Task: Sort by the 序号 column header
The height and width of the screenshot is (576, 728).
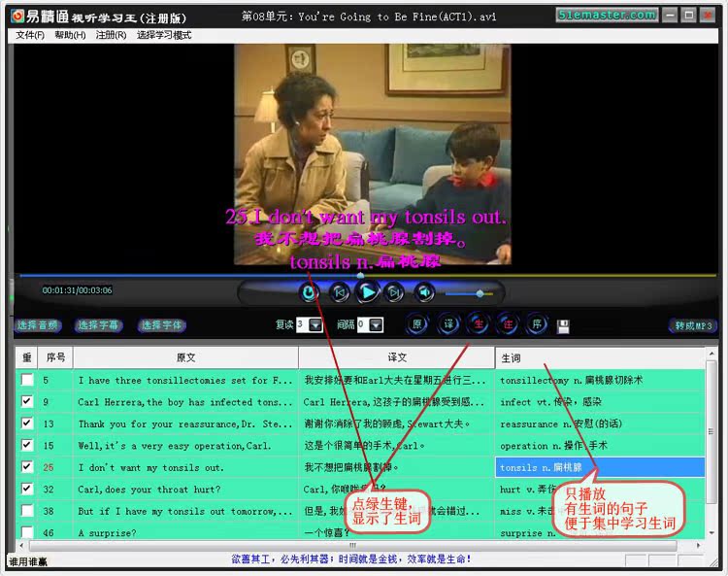Action: pos(55,357)
